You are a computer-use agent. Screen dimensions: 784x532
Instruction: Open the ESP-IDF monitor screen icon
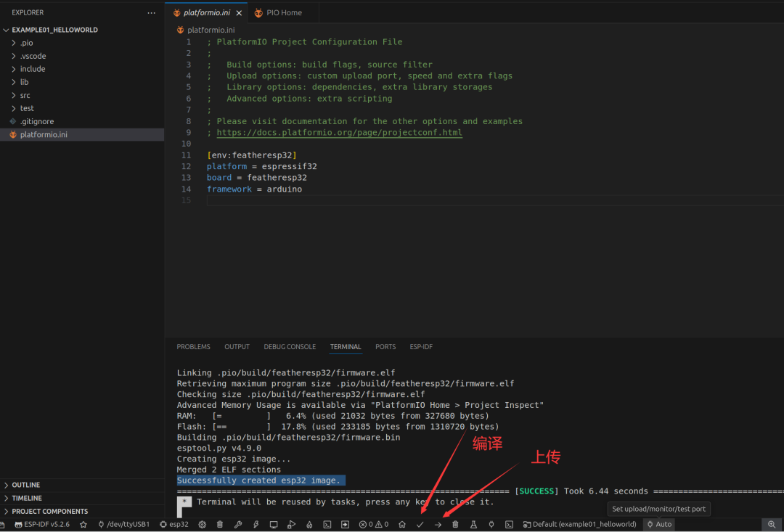tap(274, 525)
